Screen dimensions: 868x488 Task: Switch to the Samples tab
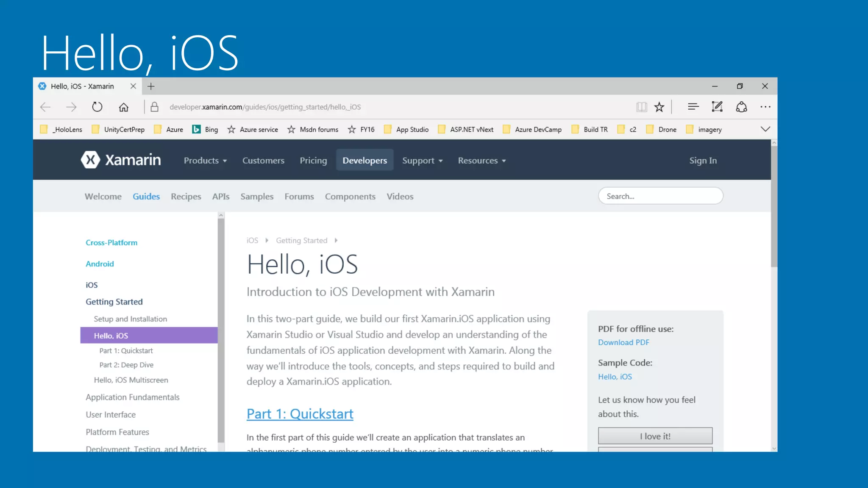[x=257, y=197]
